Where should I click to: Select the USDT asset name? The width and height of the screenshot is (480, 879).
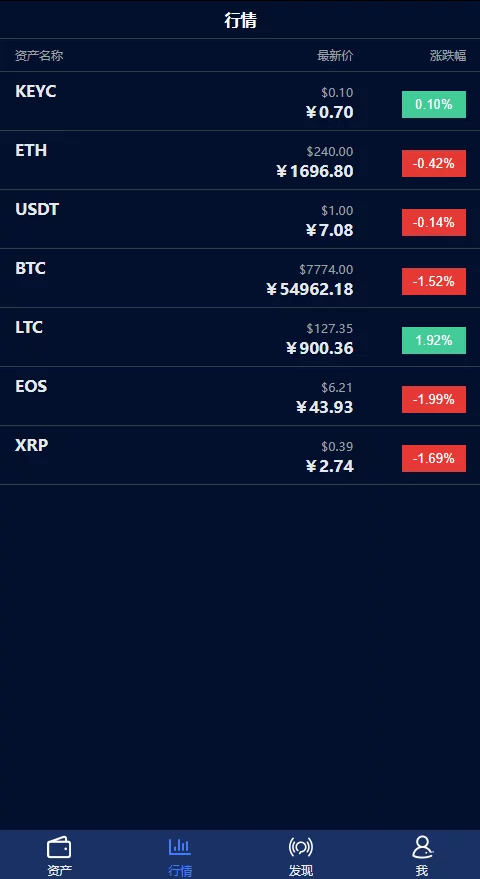[x=37, y=210]
